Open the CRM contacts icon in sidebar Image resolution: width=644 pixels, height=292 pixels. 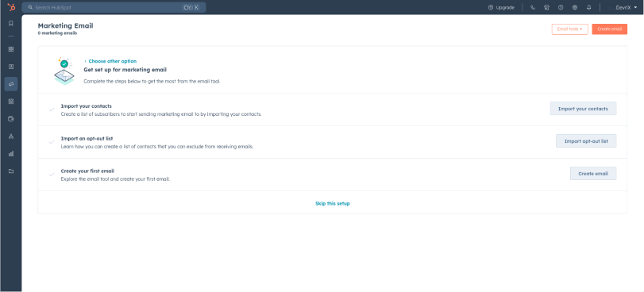[11, 67]
